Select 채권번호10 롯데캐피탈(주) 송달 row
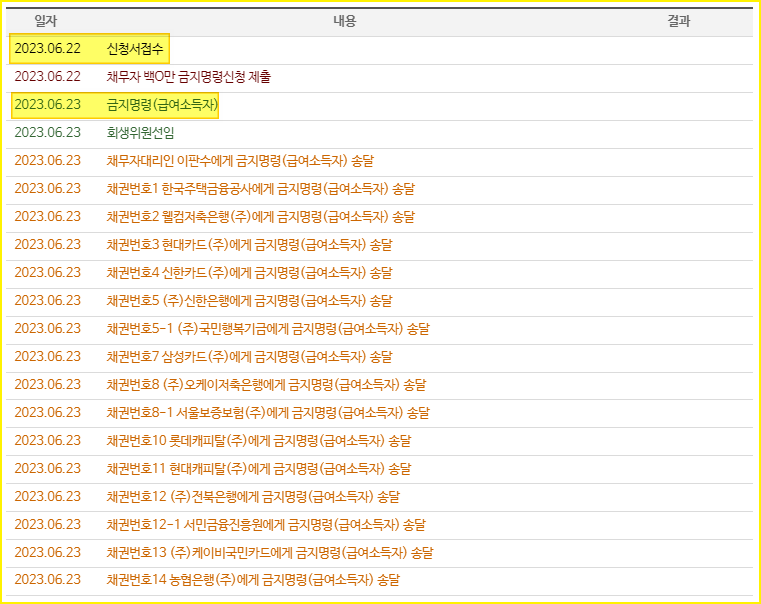The height and width of the screenshot is (604, 761). 380,441
